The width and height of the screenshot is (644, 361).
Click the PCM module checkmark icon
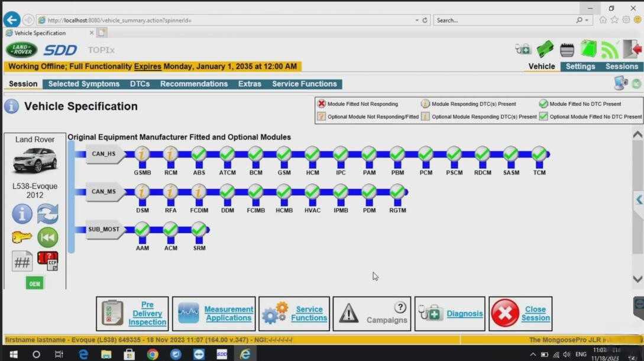coord(426,154)
